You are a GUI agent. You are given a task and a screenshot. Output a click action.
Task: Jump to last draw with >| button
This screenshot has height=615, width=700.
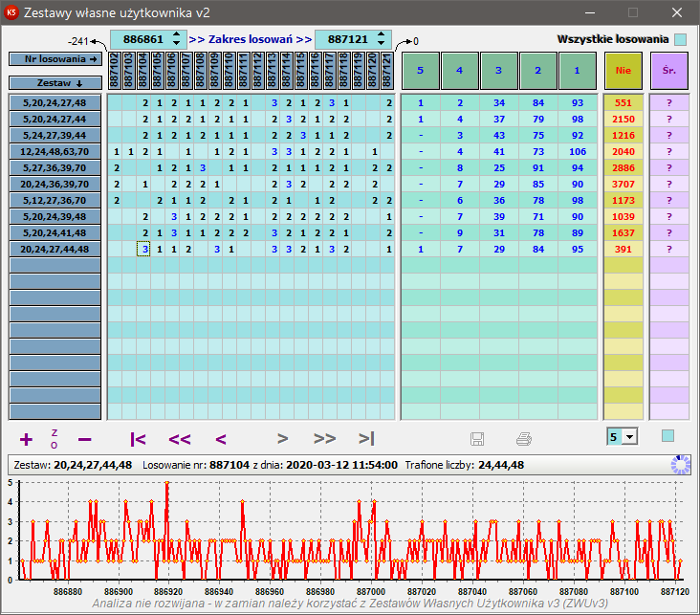point(366,439)
